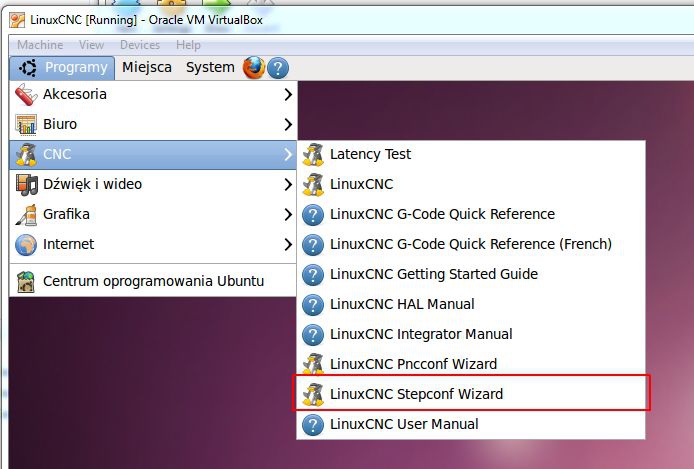Image resolution: width=694 pixels, height=469 pixels.
Task: Open the System menu
Action: click(x=210, y=67)
